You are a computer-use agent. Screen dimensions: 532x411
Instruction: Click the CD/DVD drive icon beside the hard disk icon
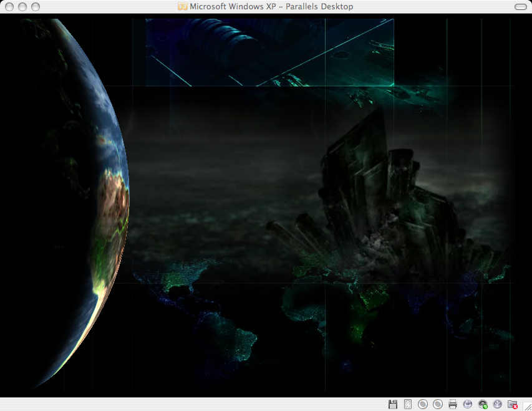(423, 404)
